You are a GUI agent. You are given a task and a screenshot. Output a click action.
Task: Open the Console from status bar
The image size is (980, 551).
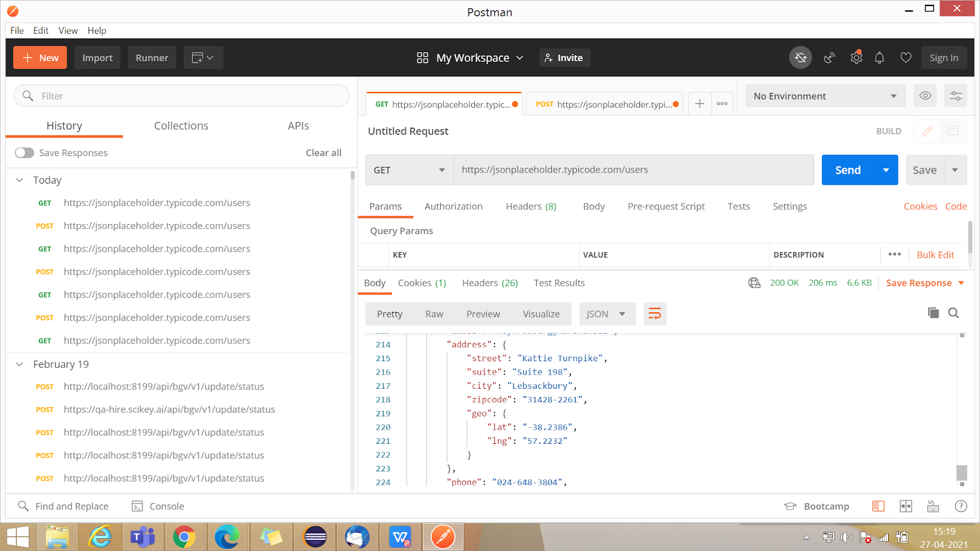[158, 506]
